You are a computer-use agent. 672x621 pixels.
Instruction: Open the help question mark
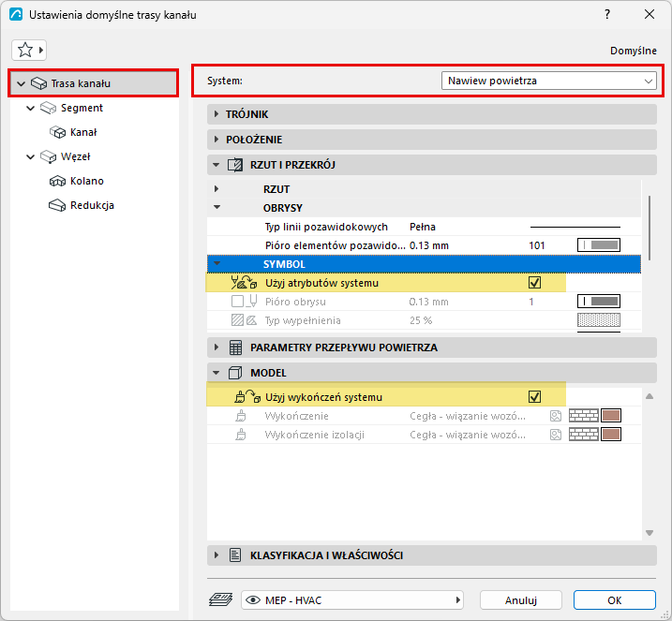(x=607, y=15)
